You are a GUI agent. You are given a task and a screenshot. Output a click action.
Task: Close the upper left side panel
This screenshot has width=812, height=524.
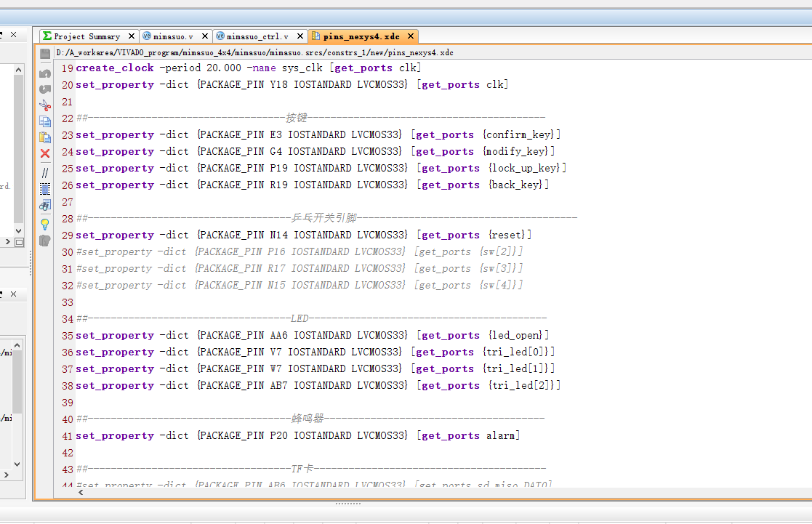pos(14,35)
